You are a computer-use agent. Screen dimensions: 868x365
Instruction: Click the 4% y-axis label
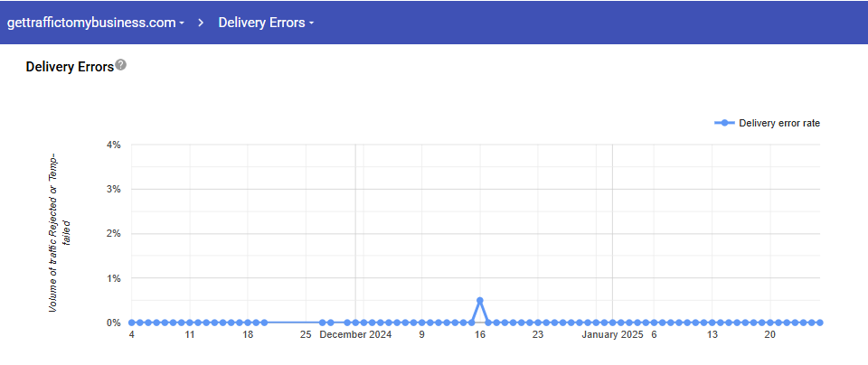coord(114,145)
